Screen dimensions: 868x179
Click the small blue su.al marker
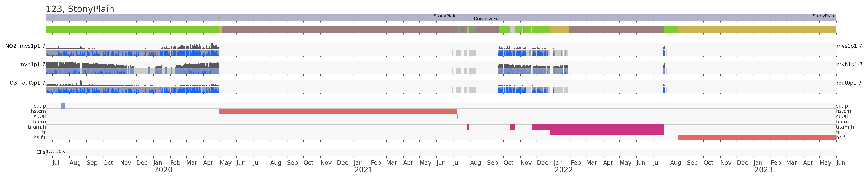pos(458,117)
